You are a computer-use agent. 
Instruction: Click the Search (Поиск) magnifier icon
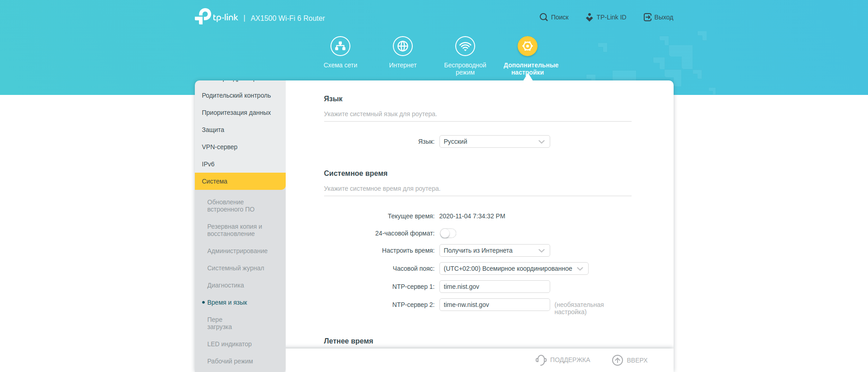(x=543, y=17)
